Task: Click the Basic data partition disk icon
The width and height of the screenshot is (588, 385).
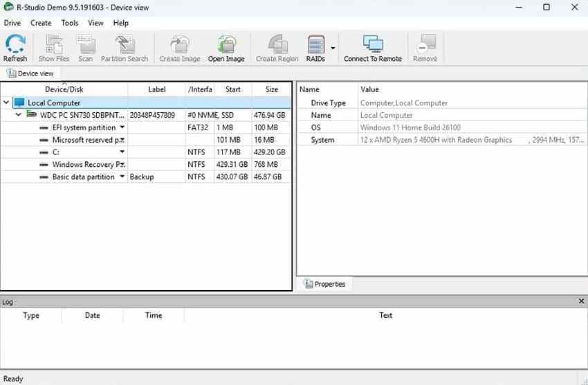Action: 44,177
